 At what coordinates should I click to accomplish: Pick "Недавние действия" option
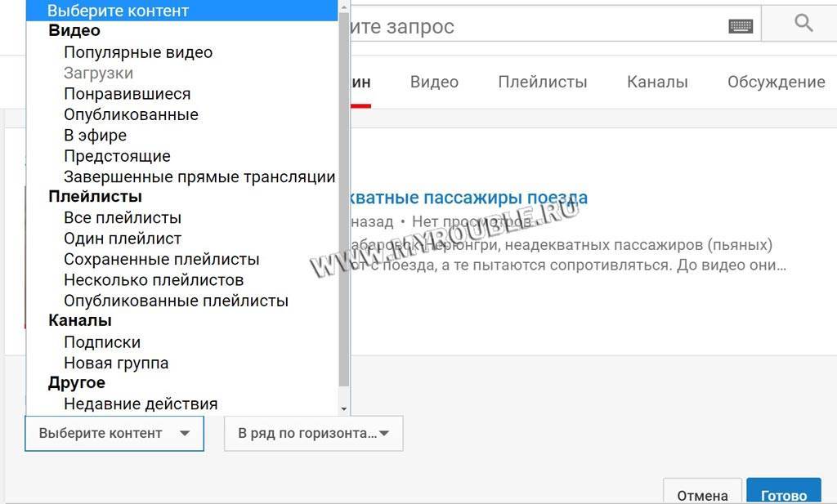coord(141,404)
